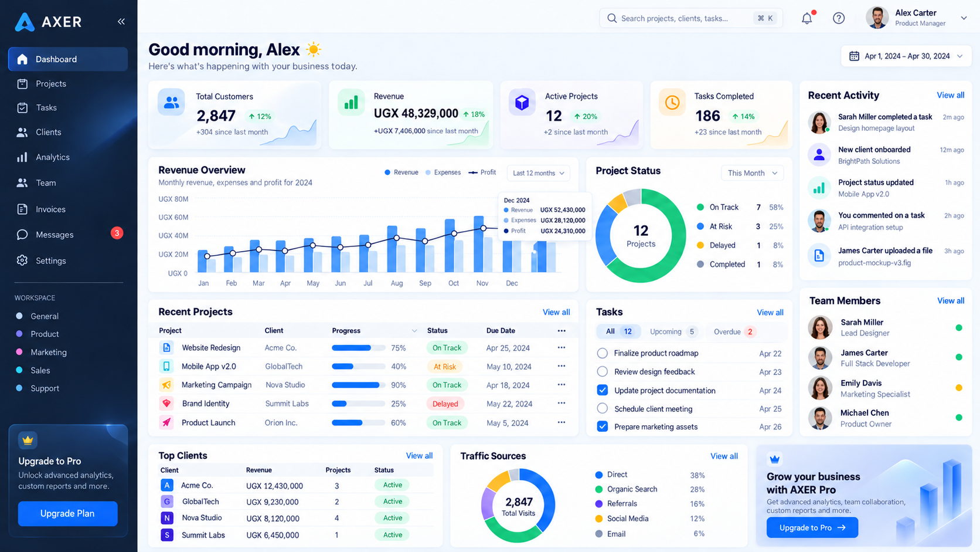Open Projects in the sidebar

(x=68, y=84)
